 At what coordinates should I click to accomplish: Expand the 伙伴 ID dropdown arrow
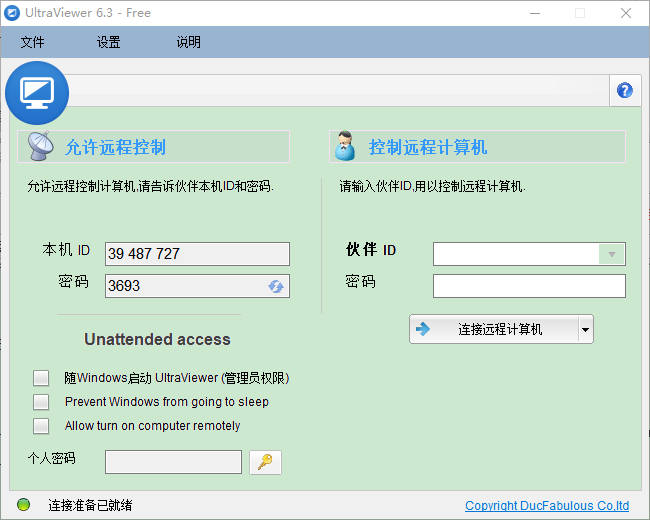point(611,254)
